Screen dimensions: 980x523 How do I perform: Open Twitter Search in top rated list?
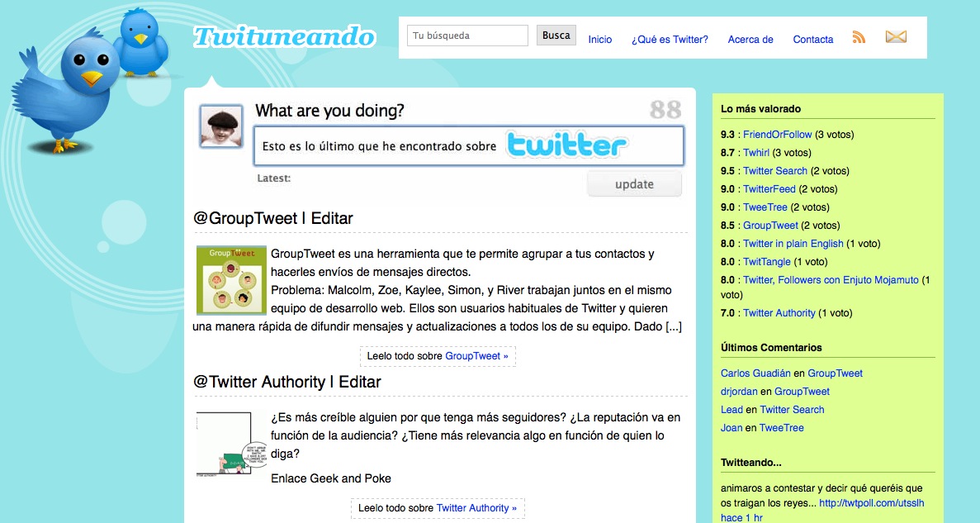(775, 171)
